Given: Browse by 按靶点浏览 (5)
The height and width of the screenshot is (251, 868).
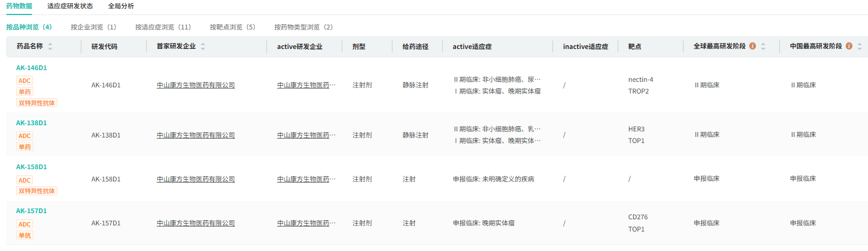Looking at the screenshot, I should pos(233,27).
